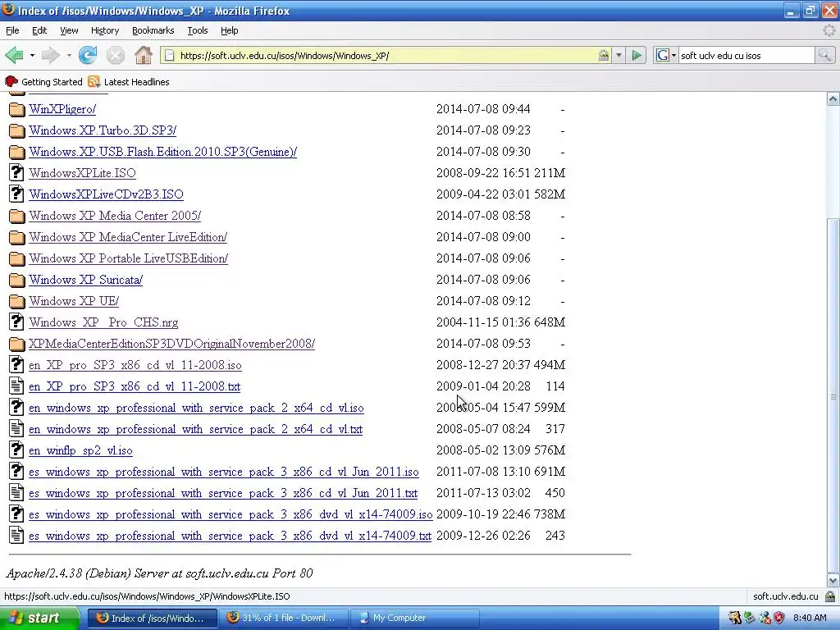The width and height of the screenshot is (840, 630).
Task: Click folder icon beside Windows XP Suricata/
Action: tap(16, 281)
